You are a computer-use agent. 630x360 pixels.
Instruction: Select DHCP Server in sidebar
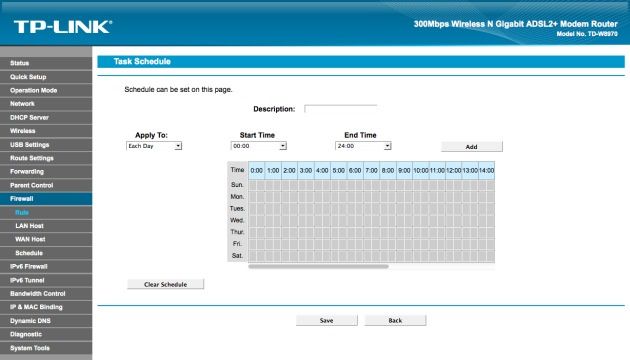click(46, 117)
